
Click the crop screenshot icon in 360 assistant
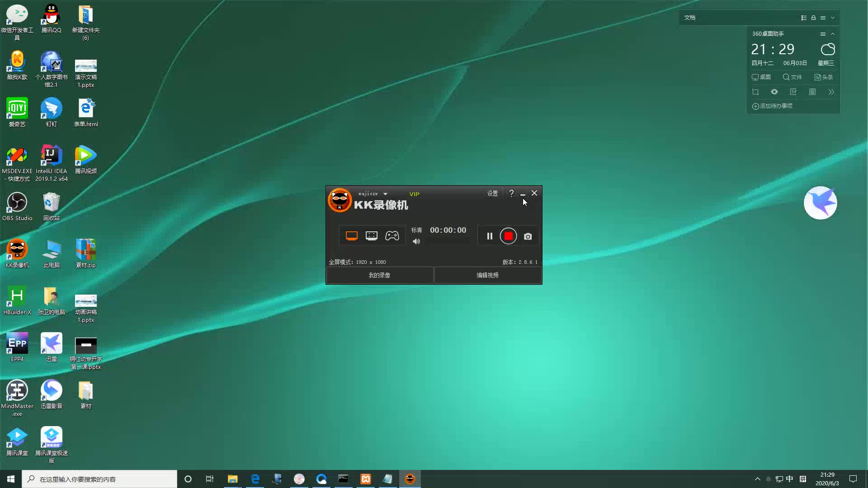click(755, 92)
